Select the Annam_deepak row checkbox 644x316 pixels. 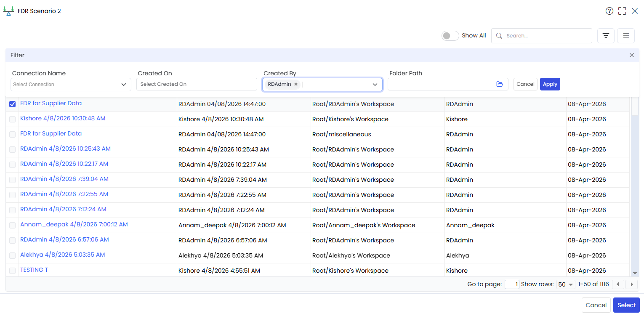tap(13, 225)
